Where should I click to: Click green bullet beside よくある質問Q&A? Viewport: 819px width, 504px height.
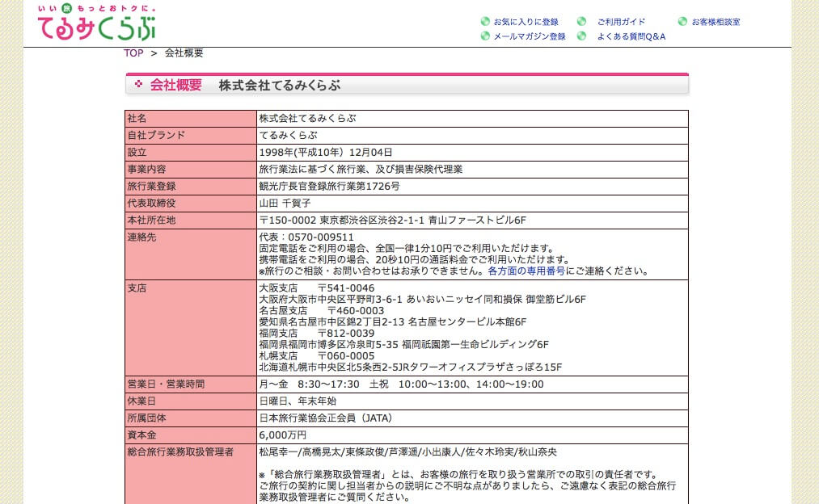pos(581,36)
